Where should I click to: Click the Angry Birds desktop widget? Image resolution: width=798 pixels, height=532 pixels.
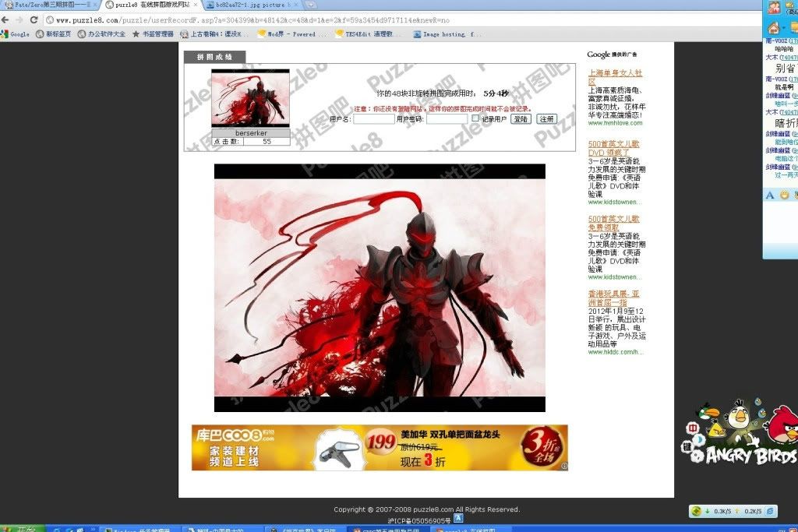click(x=740, y=432)
